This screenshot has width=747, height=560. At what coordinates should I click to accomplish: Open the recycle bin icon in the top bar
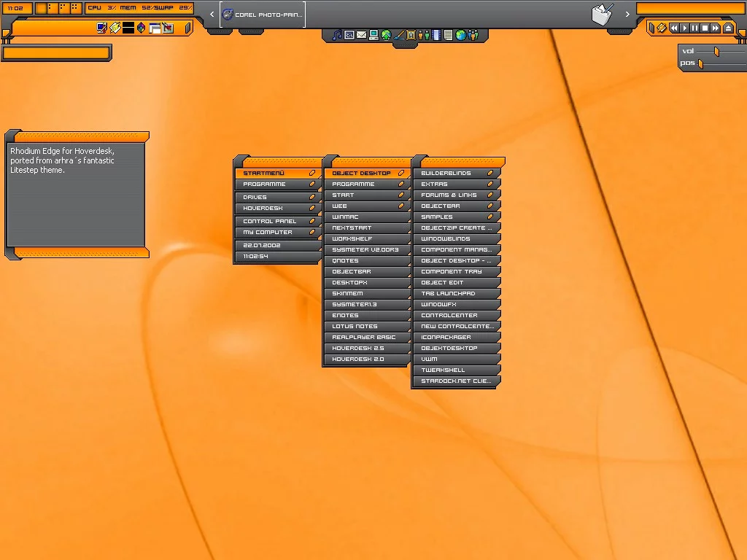[x=602, y=15]
